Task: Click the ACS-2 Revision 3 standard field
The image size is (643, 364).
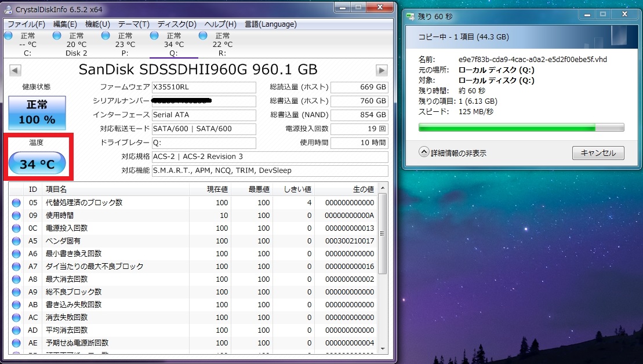Action: (x=270, y=156)
